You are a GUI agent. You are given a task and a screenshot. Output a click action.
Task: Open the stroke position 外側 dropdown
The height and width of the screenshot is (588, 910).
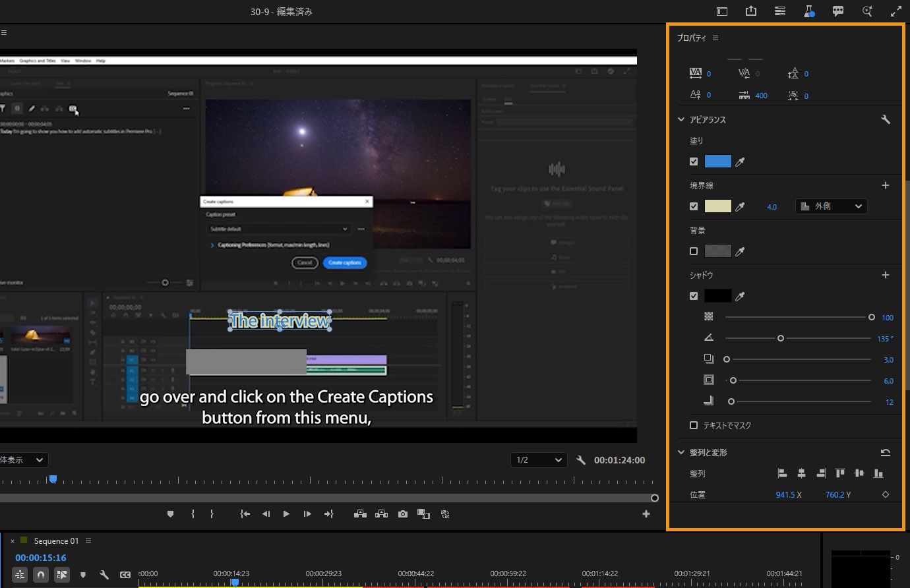831,206
